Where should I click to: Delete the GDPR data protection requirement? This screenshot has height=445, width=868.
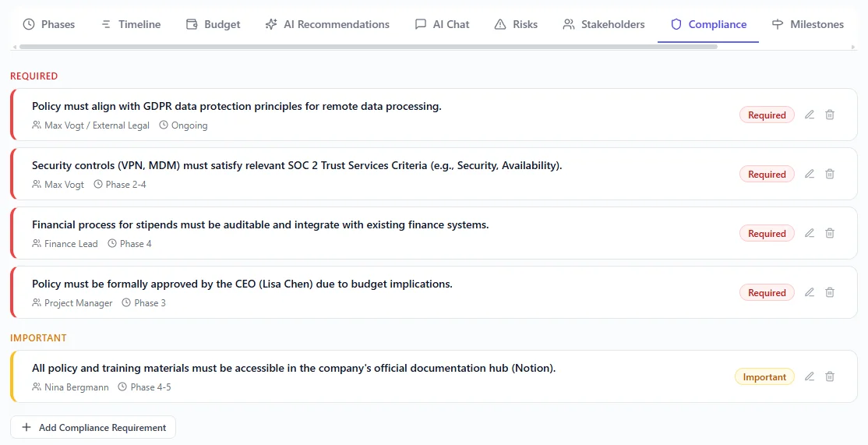pos(830,115)
